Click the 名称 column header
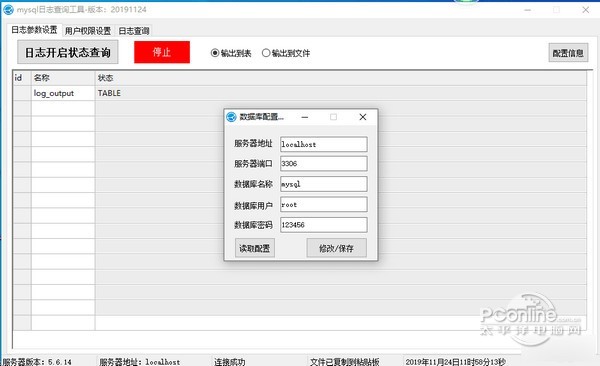 click(x=63, y=78)
